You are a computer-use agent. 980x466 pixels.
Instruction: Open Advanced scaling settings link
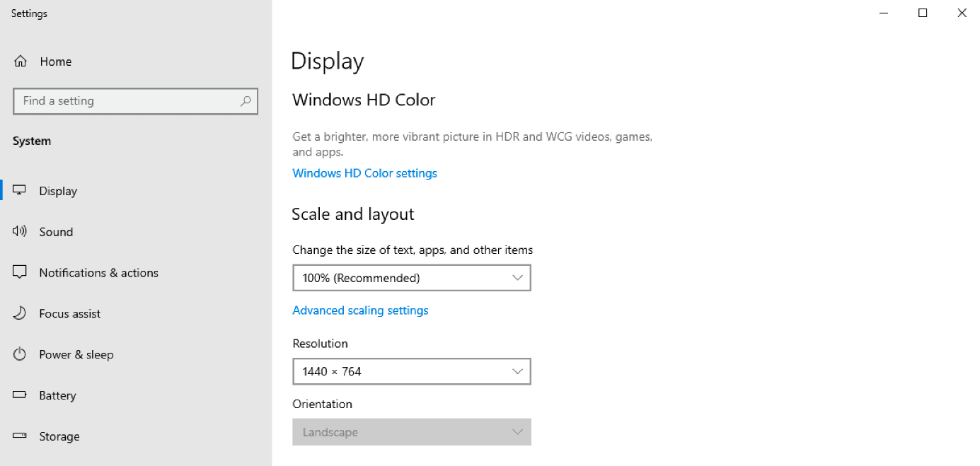[x=360, y=310]
